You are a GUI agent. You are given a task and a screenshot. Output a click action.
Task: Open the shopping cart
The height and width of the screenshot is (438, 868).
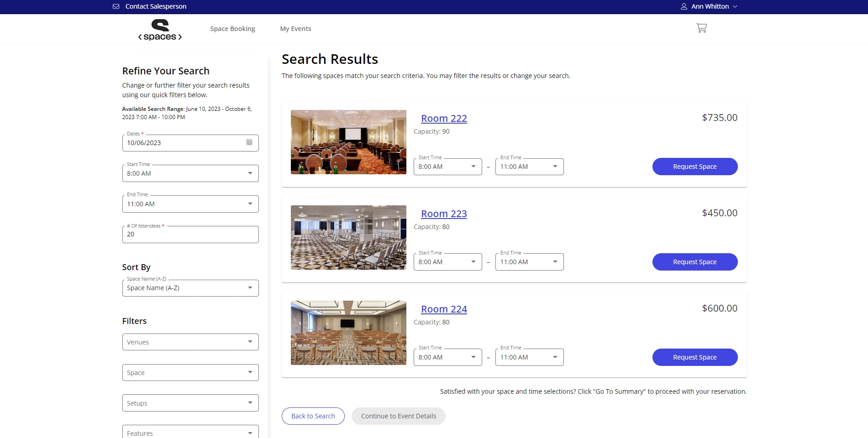pos(701,28)
